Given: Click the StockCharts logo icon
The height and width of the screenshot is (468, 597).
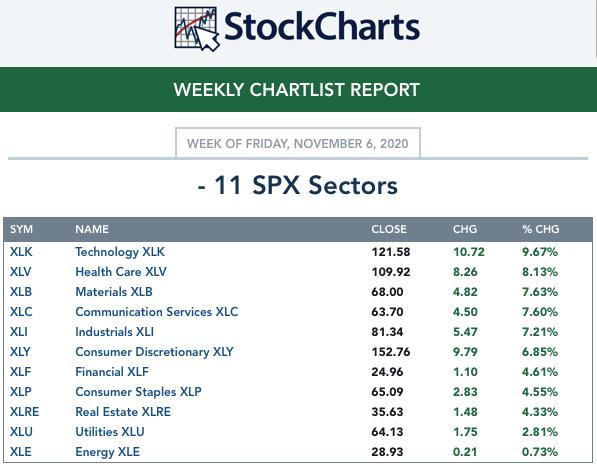Looking at the screenshot, I should 197,29.
